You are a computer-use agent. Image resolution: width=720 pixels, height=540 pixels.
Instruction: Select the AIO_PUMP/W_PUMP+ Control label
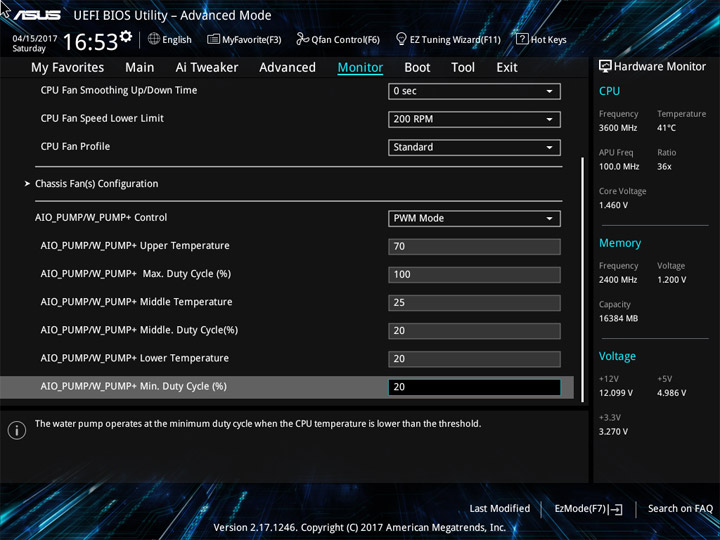pos(101,218)
